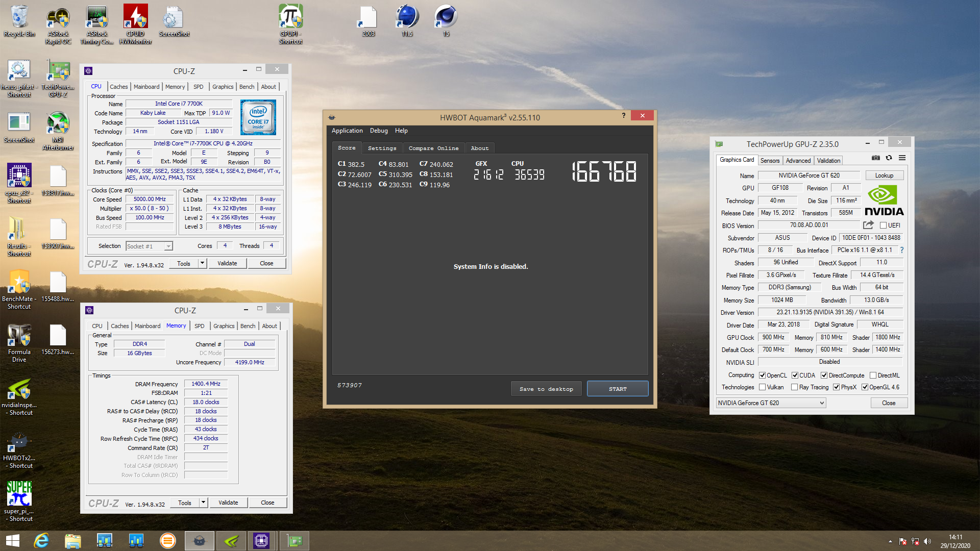Expand Tools dropdown arrow in lower CPU-Z

204,503
